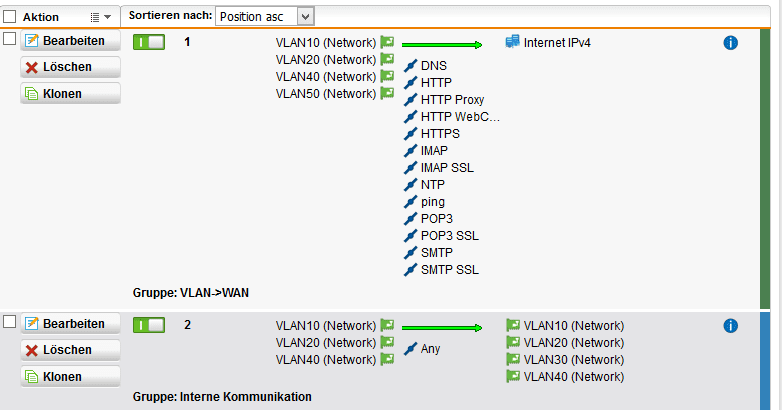Click the blue color bar of rule 2
The image size is (782, 410).
click(x=765, y=360)
